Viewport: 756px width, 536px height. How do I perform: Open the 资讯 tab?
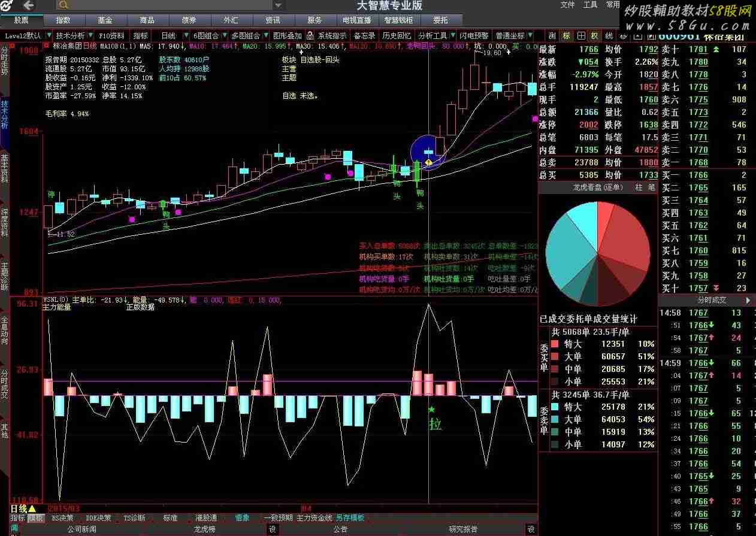click(x=273, y=20)
